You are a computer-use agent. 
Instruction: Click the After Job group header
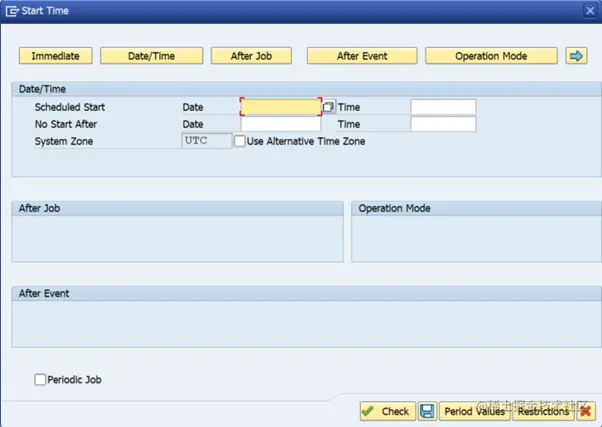[x=178, y=209]
